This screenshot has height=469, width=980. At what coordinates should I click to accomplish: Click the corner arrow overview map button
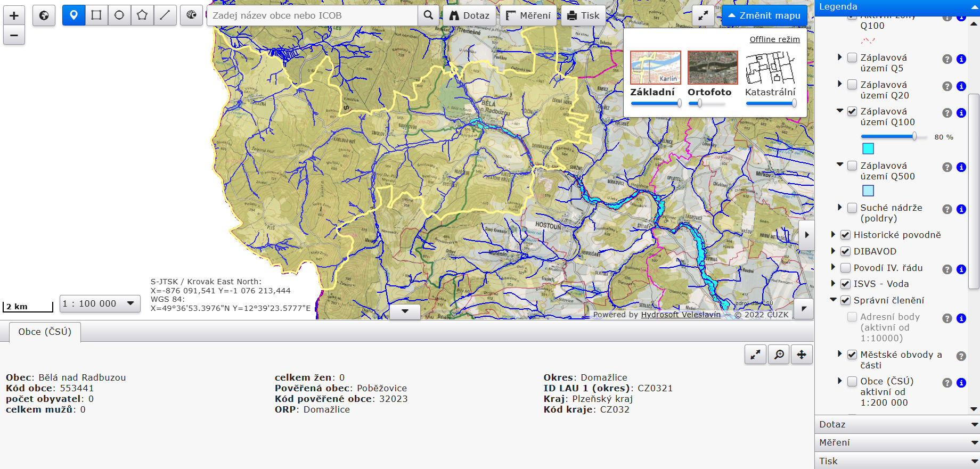pos(804,309)
